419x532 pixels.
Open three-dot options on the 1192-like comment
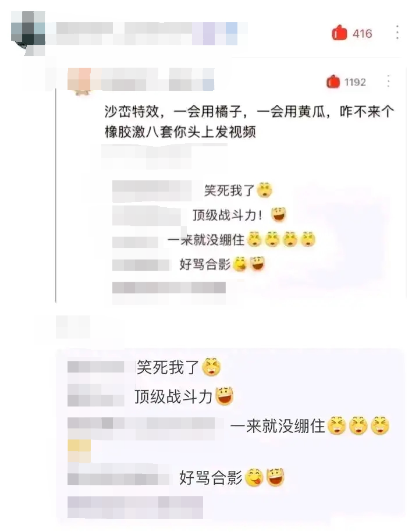click(x=389, y=81)
